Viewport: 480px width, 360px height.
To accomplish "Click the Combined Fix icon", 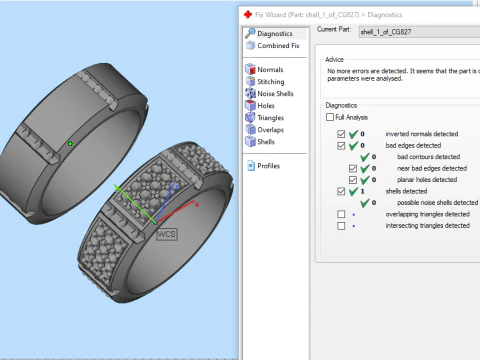I will [x=250, y=45].
